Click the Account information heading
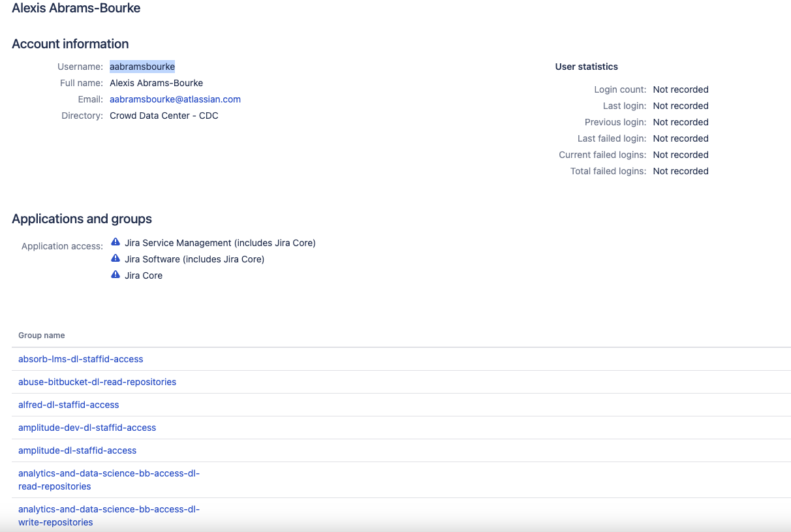Screen dimensions: 791x532 tap(70, 44)
